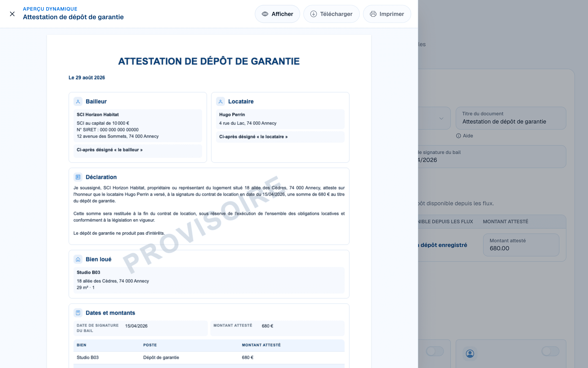Screen dimensions: 588x368
Task: Click the Imprimer button
Action: pos(387,14)
